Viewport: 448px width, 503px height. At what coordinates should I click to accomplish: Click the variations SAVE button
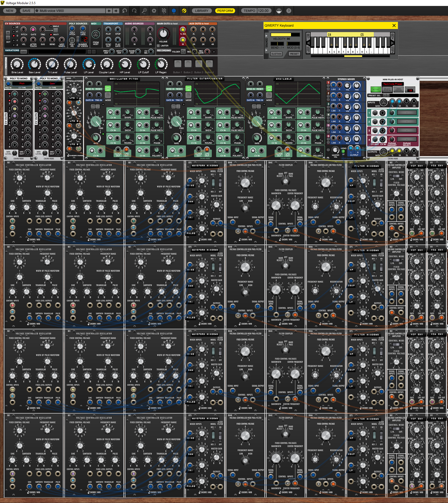24,52
